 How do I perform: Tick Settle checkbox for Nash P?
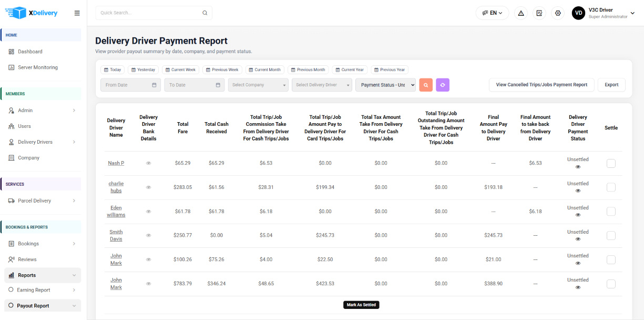[611, 163]
